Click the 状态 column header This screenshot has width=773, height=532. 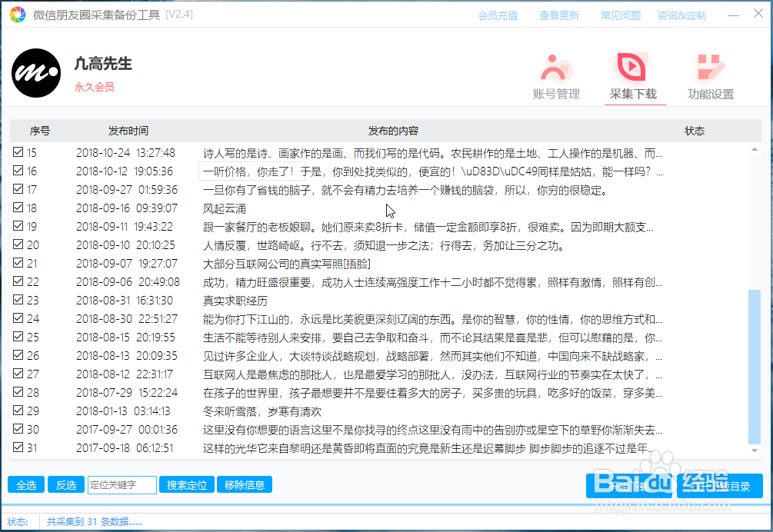pos(695,131)
